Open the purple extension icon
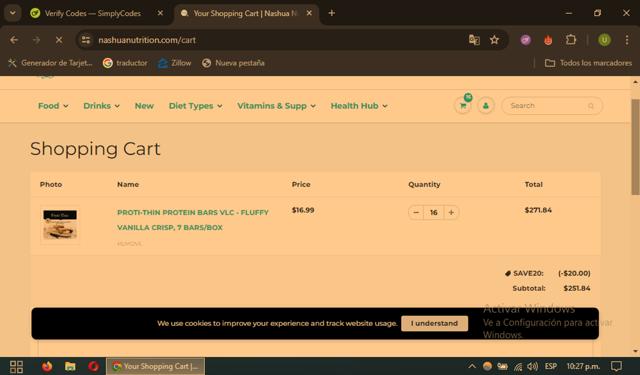Screen dimensions: 640x375 pyautogui.click(x=526, y=40)
